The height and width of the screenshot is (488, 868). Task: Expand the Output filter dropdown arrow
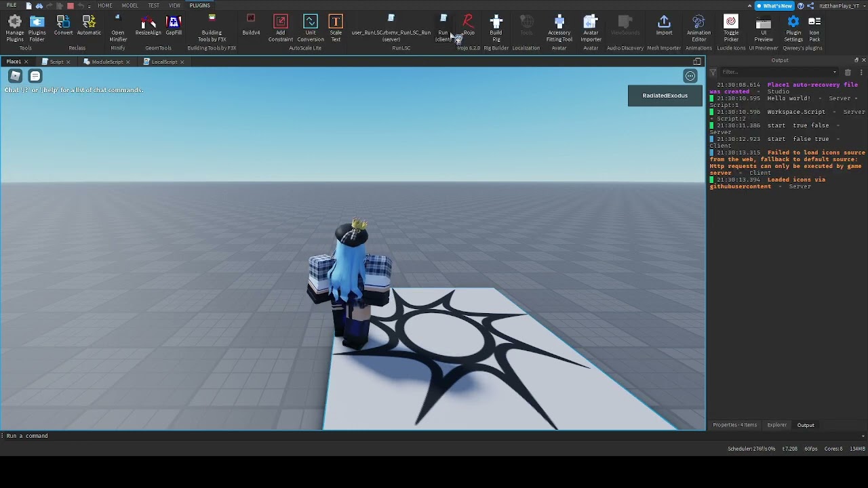click(835, 72)
